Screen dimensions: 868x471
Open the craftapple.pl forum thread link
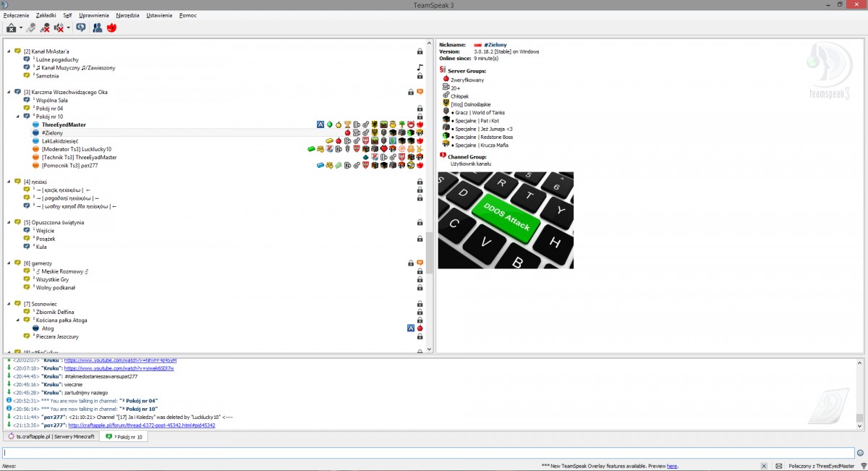pos(140,425)
